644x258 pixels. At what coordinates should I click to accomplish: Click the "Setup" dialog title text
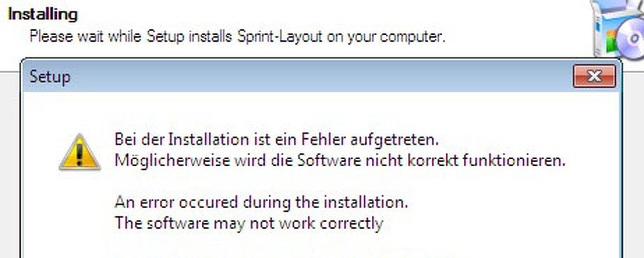pos(50,77)
